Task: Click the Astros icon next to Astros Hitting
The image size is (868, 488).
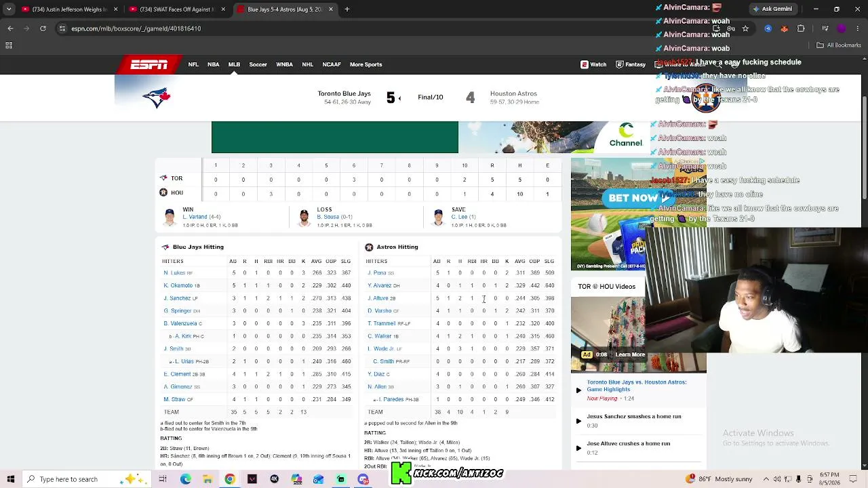Action: [369, 247]
